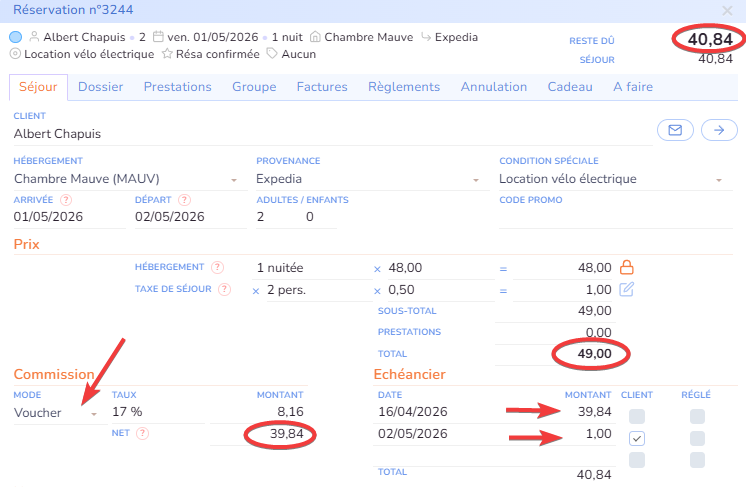
Task: Open the Provenance dropdown showing Expedia
Action: (x=366, y=180)
